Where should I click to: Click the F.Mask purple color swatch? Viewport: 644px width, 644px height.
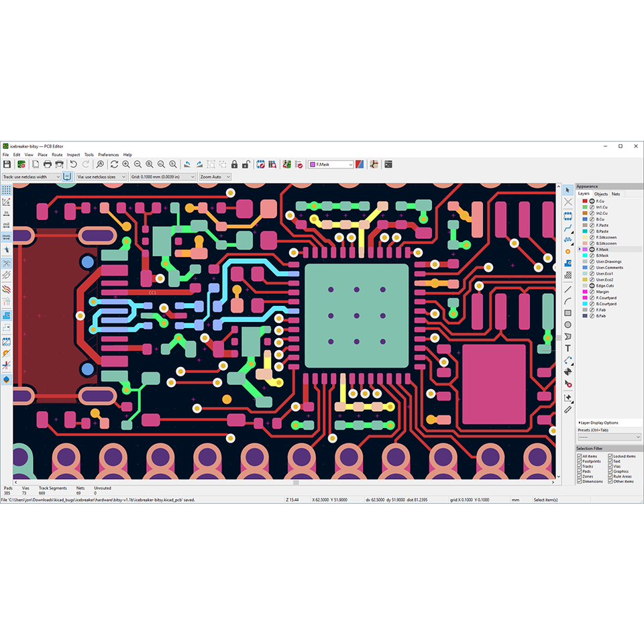pyautogui.click(x=585, y=250)
